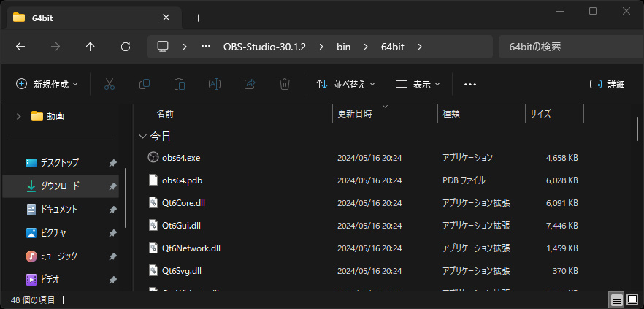
Task: Select the obs64.pdb file icon
Action: pos(153,180)
